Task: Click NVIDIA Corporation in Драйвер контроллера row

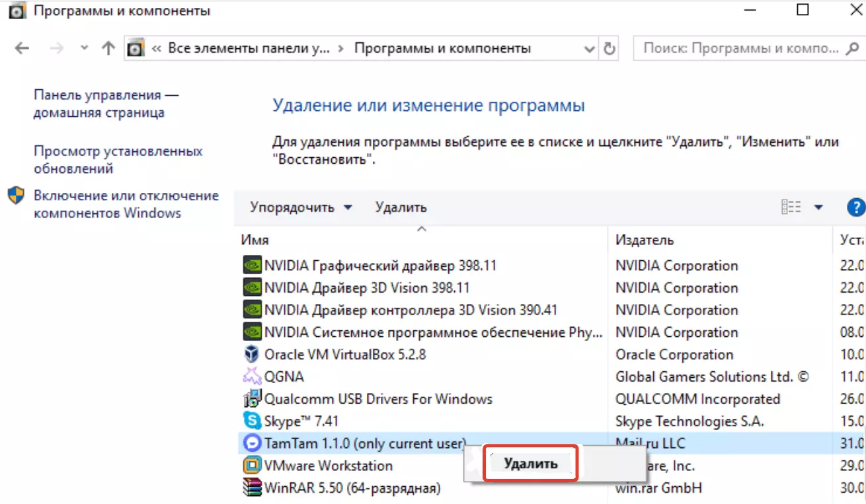Action: coord(677,310)
